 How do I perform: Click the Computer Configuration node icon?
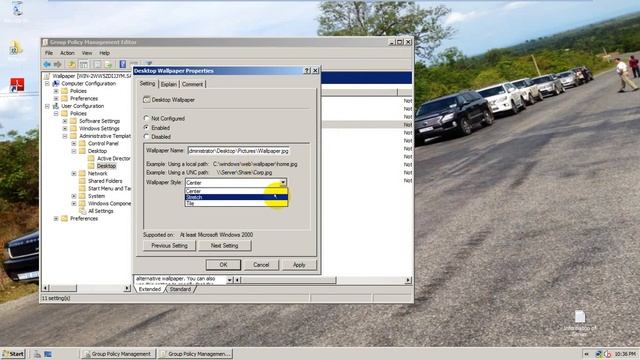pos(56,83)
